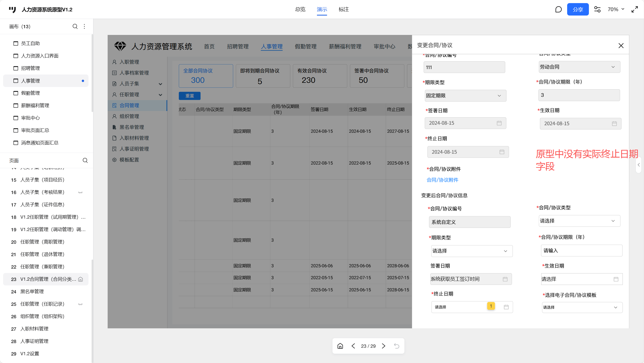Toggle hidden eye on page 25 任职记录
Image resolution: width=644 pixels, height=363 pixels.
80,304
